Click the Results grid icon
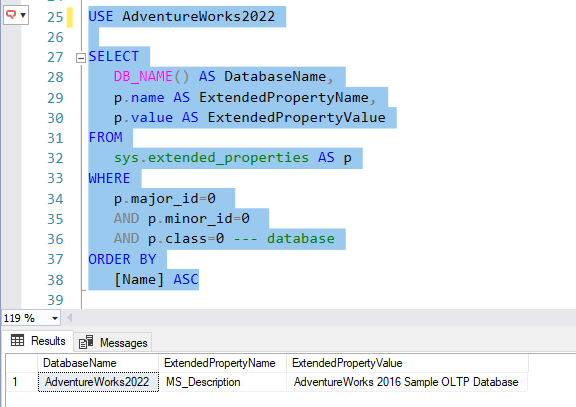 click(x=17, y=341)
